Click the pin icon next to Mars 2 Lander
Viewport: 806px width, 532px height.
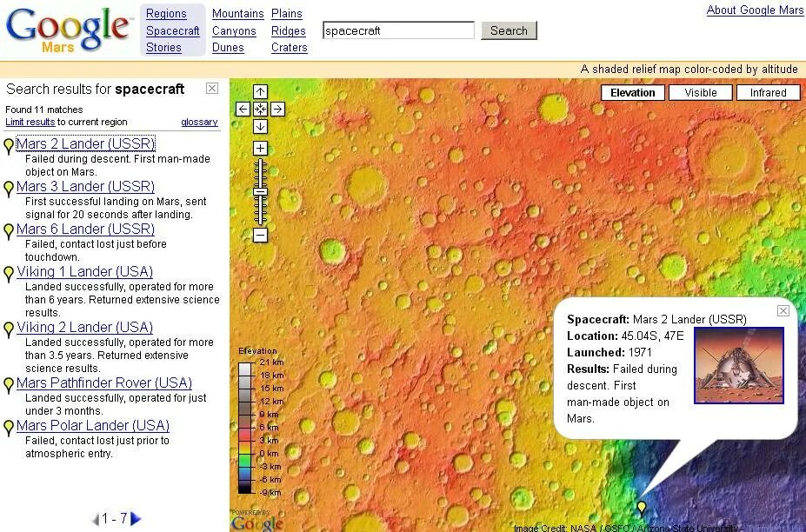click(8, 147)
